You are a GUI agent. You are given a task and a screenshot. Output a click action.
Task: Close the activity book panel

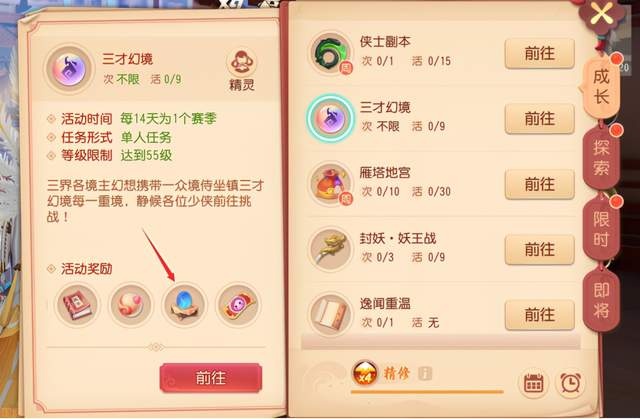pos(602,14)
